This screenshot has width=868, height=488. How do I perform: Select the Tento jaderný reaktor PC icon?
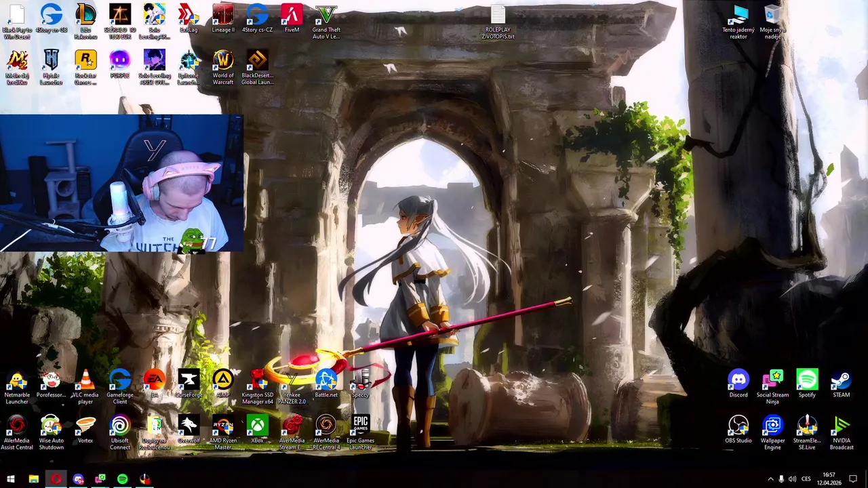tap(738, 22)
